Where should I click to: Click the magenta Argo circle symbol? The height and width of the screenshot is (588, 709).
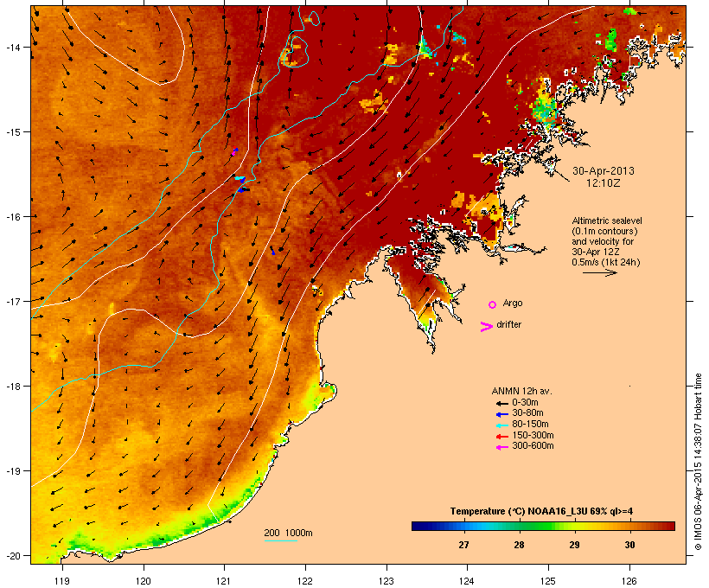pos(493,304)
